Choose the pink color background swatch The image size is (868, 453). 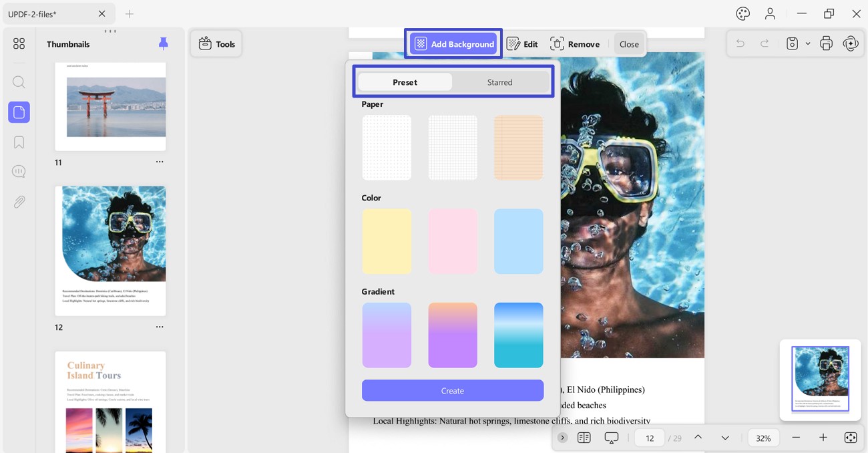pos(453,241)
